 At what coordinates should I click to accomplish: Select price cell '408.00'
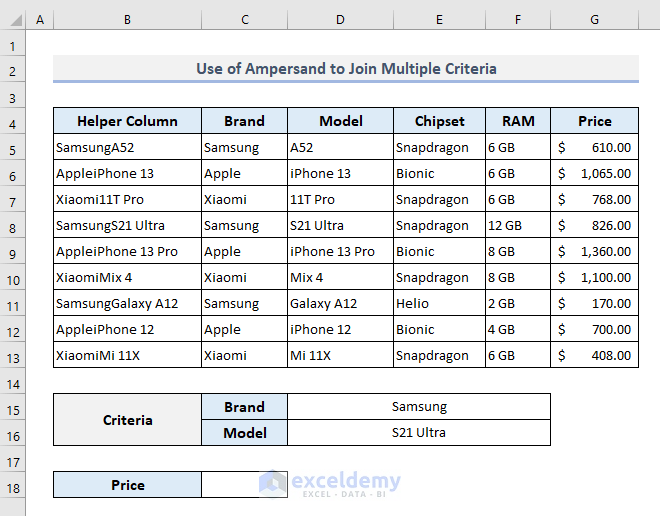coord(594,355)
